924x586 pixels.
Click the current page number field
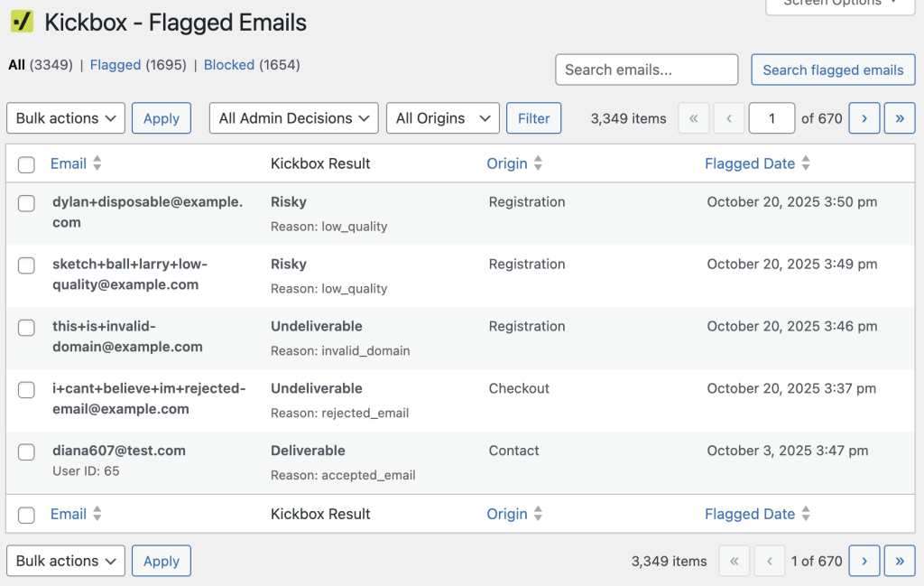point(772,118)
